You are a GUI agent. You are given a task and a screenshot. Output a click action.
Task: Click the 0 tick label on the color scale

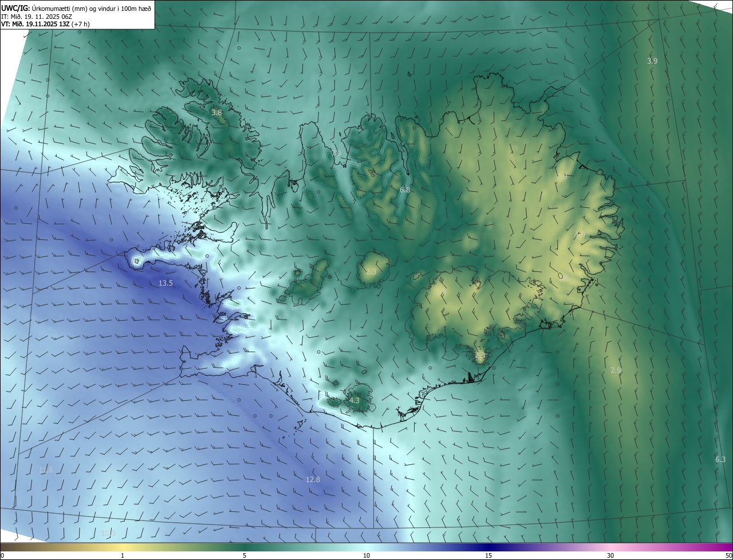tap(2, 555)
